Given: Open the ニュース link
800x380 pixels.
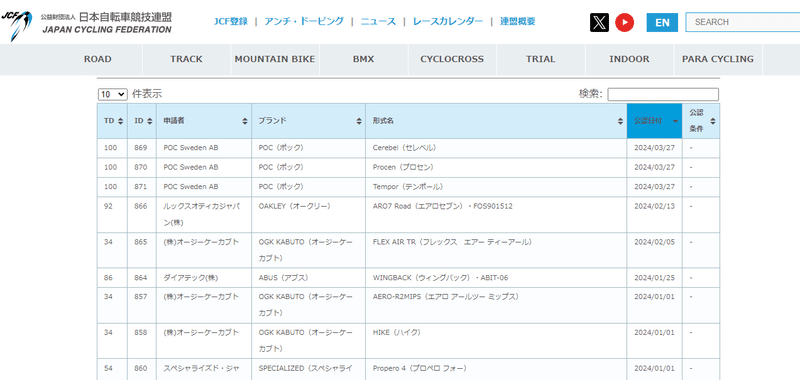Looking at the screenshot, I should pos(378,21).
